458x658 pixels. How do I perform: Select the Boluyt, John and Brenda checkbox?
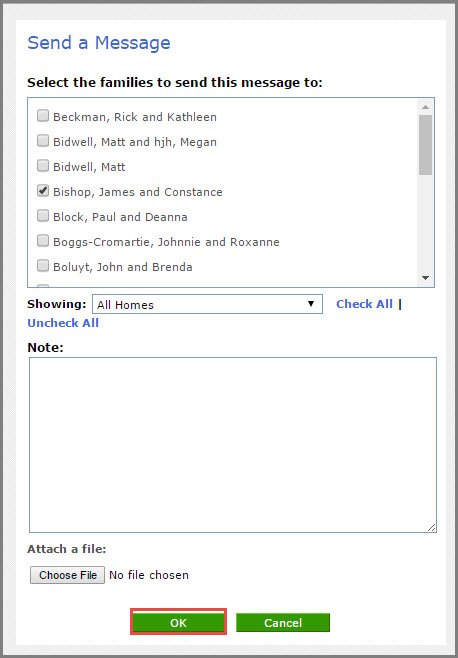pyautogui.click(x=43, y=266)
